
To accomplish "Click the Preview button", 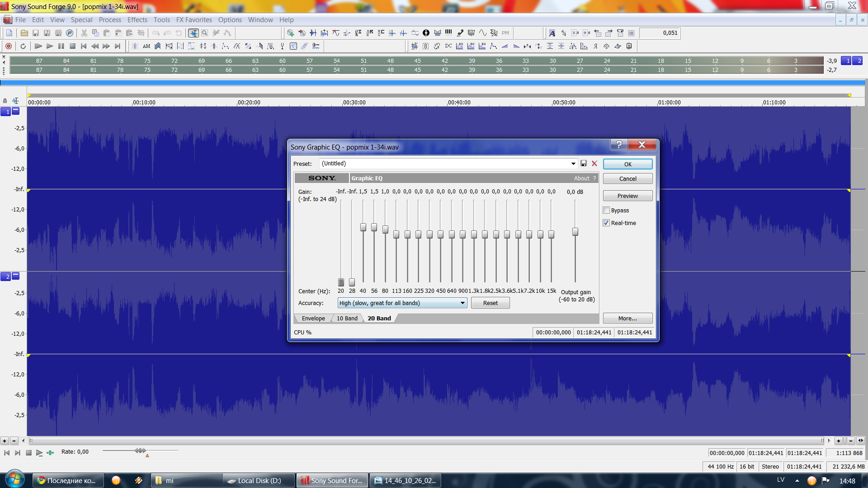I will coord(627,196).
